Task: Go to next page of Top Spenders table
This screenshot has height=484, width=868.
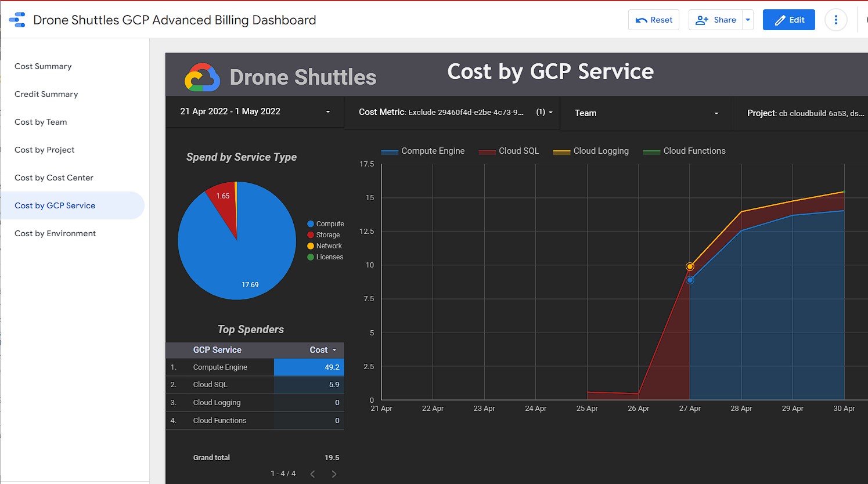Action: click(334, 474)
